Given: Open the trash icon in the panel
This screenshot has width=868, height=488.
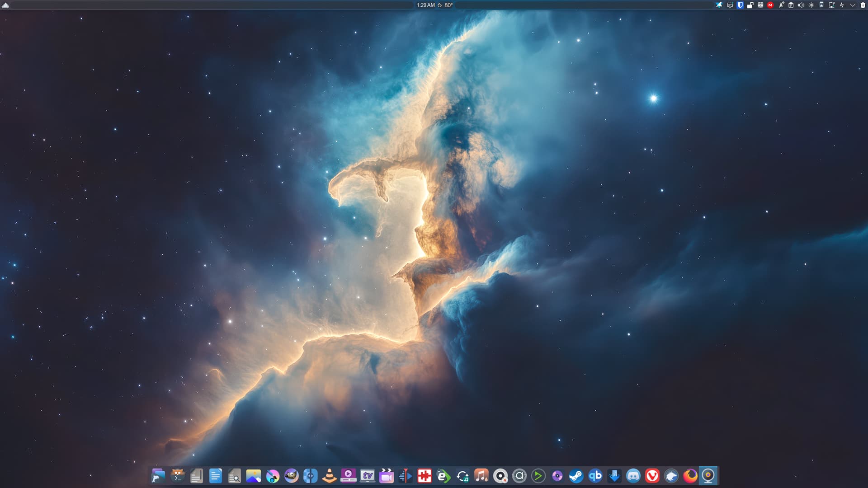Looking at the screenshot, I should pyautogui.click(x=863, y=5).
